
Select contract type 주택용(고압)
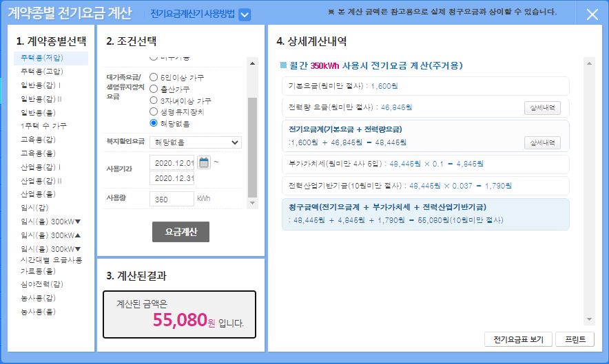click(42, 72)
